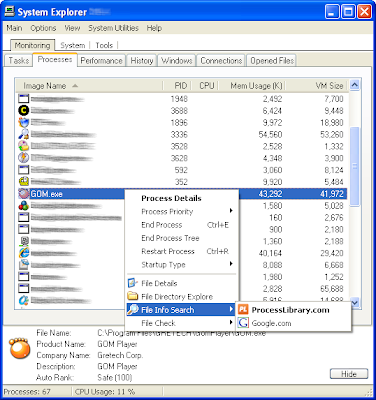
Task: Sort by CPU column header
Action: point(205,86)
